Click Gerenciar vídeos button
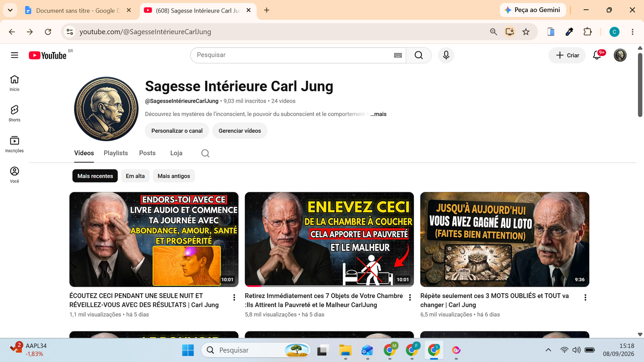Viewport: 644px width, 362px height. coord(240,131)
